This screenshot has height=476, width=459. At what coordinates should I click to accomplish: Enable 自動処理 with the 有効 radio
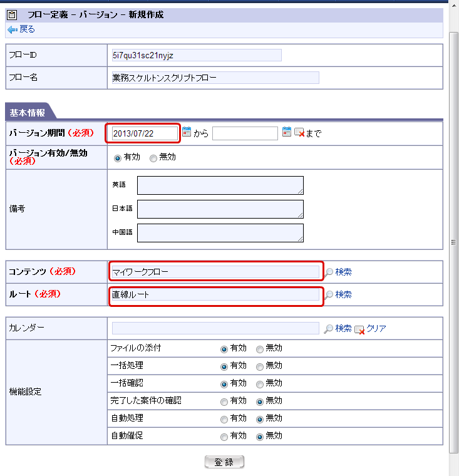pos(224,420)
